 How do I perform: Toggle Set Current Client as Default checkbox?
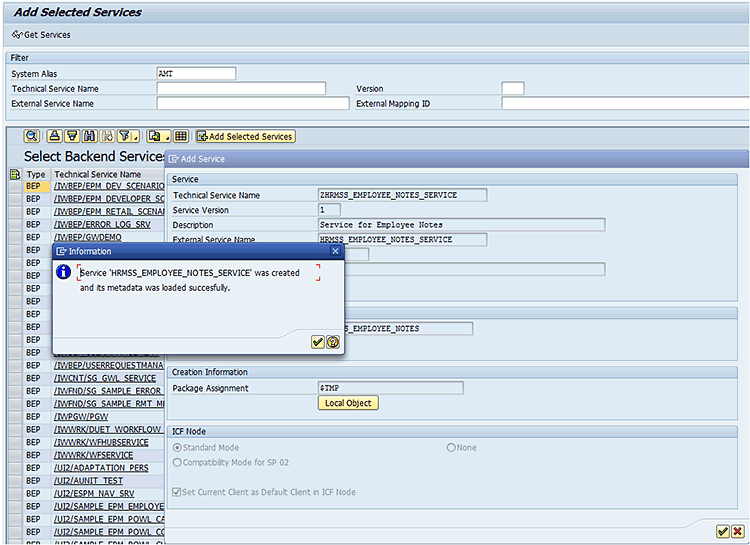pyautogui.click(x=178, y=492)
